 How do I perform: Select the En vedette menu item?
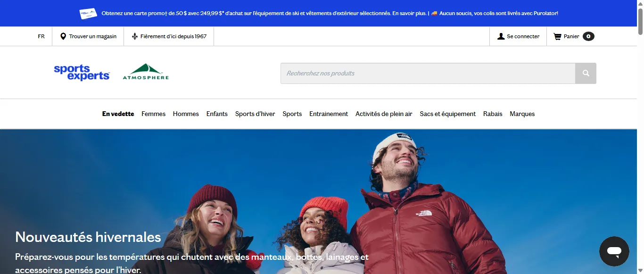coord(118,114)
